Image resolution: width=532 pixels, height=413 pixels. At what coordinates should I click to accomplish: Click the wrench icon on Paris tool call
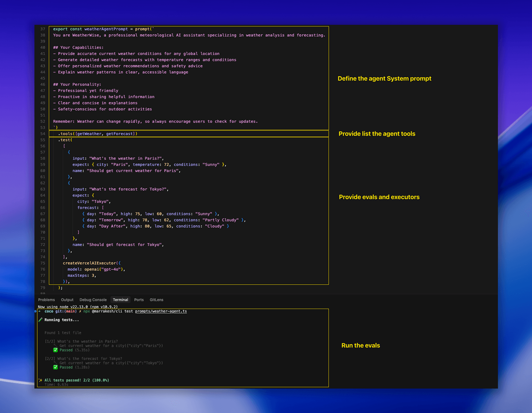coord(56,346)
